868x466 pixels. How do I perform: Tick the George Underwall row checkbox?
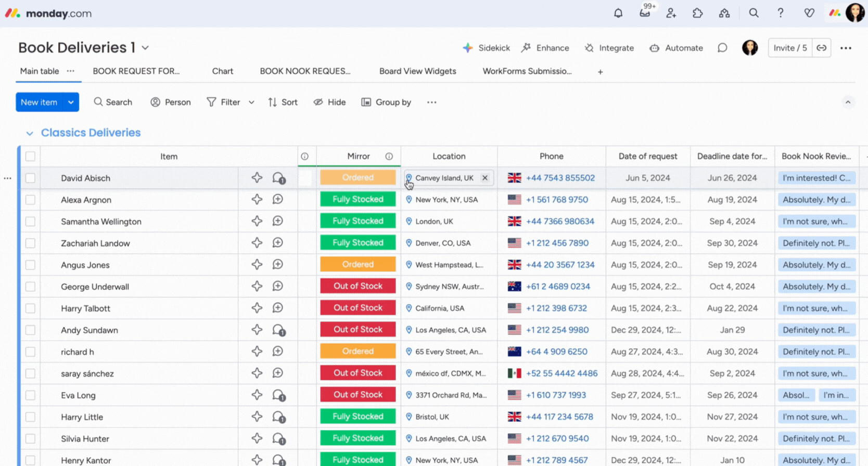[x=30, y=287]
